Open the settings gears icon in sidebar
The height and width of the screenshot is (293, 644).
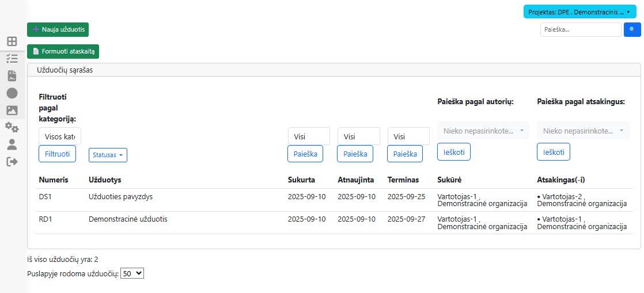coord(12,127)
